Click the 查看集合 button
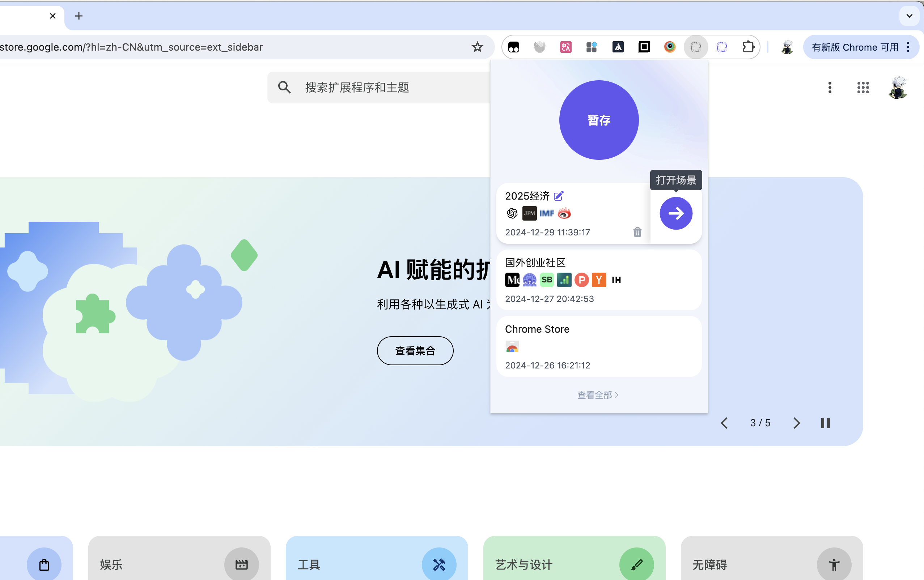Viewport: 924px width, 580px height. [415, 351]
